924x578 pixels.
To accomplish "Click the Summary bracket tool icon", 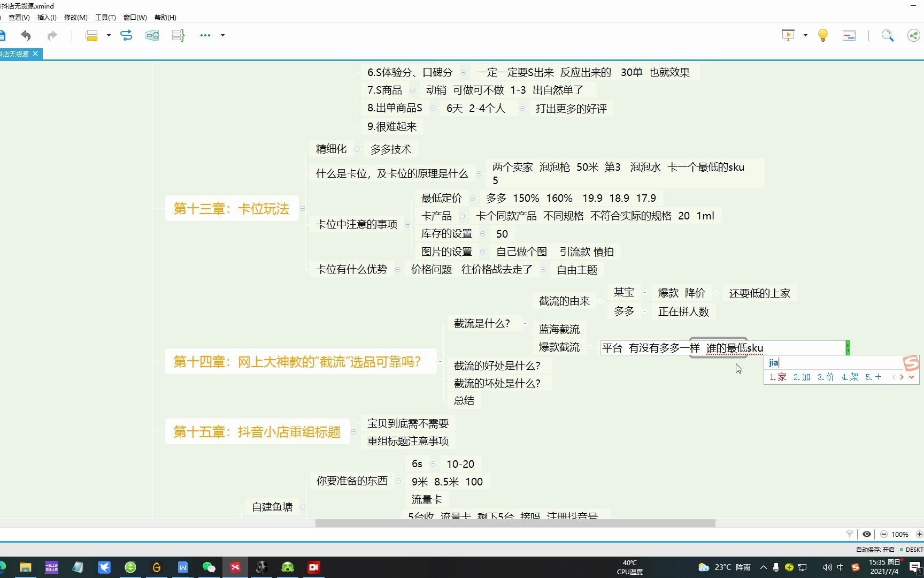I will click(x=178, y=35).
